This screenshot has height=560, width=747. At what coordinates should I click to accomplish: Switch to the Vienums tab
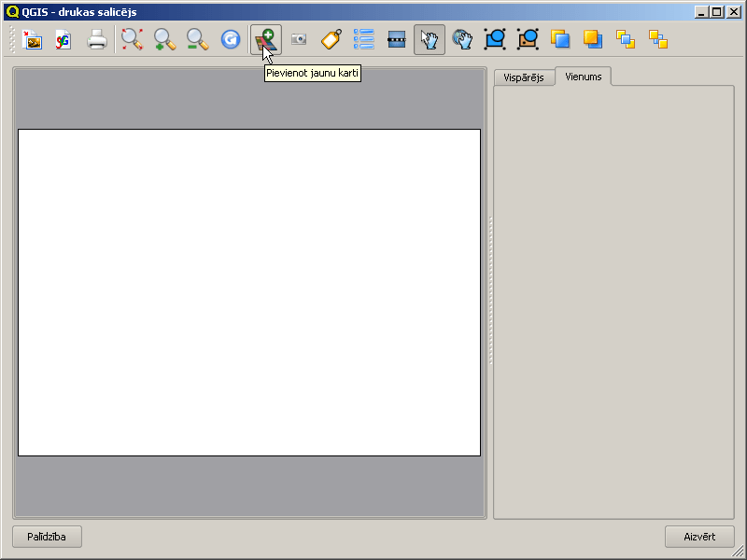(x=583, y=77)
